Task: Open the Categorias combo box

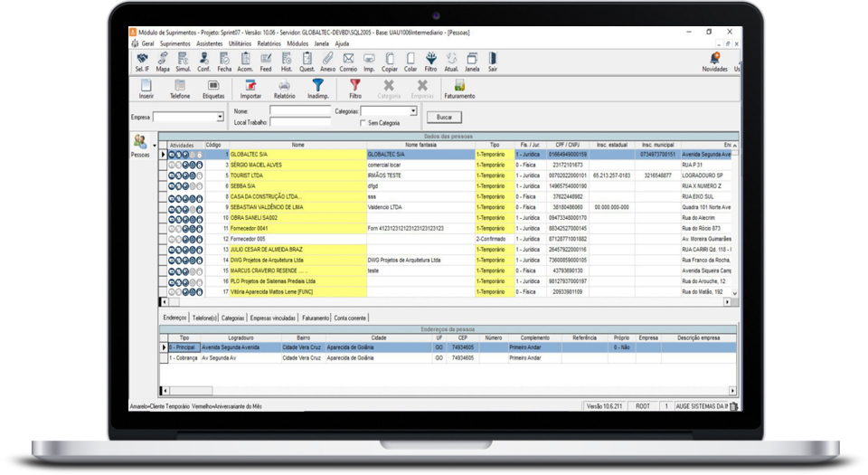Action: [x=413, y=111]
